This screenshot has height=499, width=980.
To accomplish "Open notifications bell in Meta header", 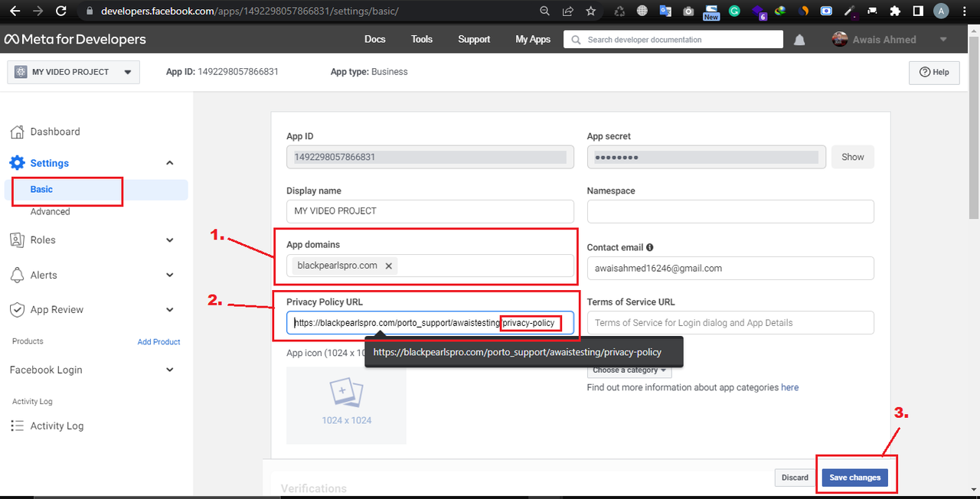I will 799,40.
